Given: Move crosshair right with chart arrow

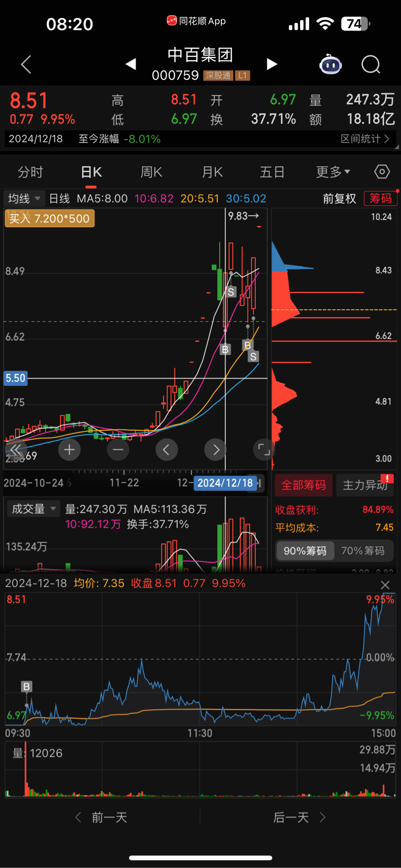Looking at the screenshot, I should point(216,450).
